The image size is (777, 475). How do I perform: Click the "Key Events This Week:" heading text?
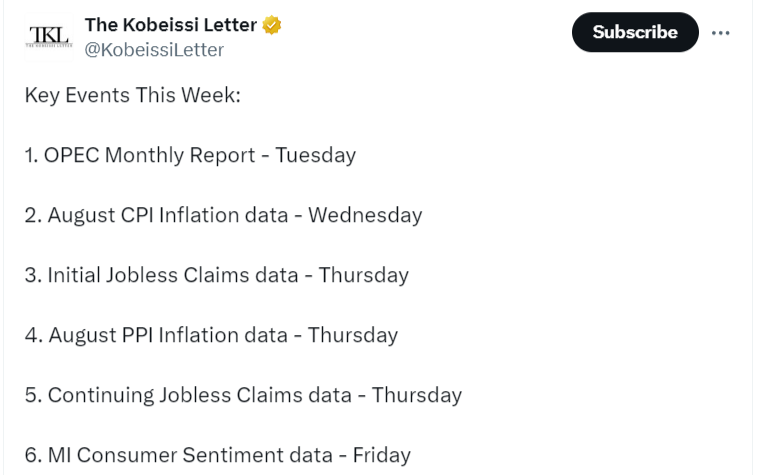coord(133,95)
